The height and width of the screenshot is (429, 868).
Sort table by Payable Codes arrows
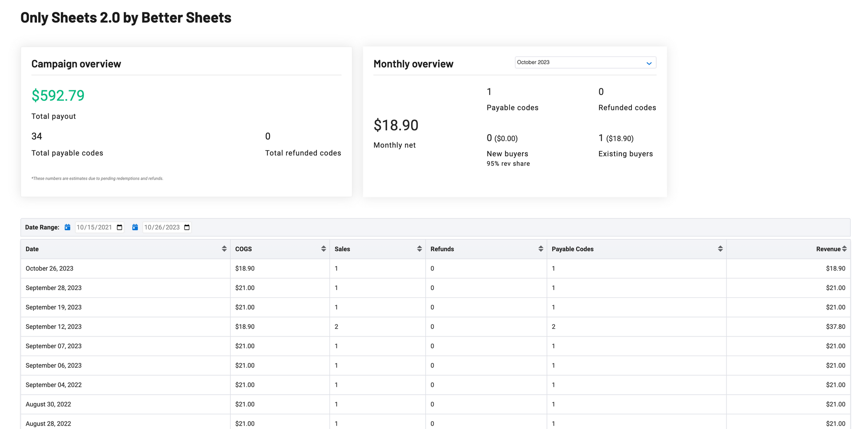[720, 249]
